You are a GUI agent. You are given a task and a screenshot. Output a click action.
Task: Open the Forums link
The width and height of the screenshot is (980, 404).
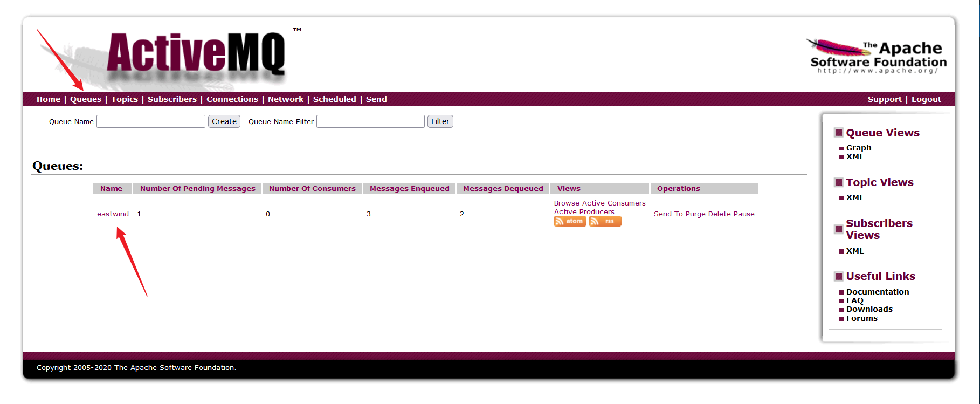coord(862,318)
